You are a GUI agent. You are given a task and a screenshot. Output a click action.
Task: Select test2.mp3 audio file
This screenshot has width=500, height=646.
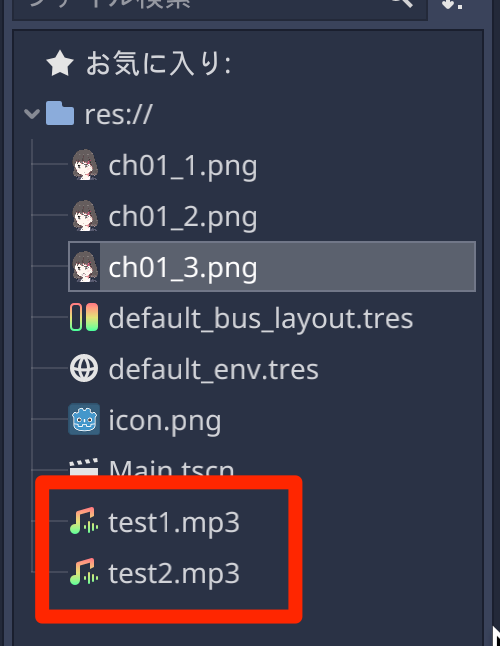click(174, 573)
